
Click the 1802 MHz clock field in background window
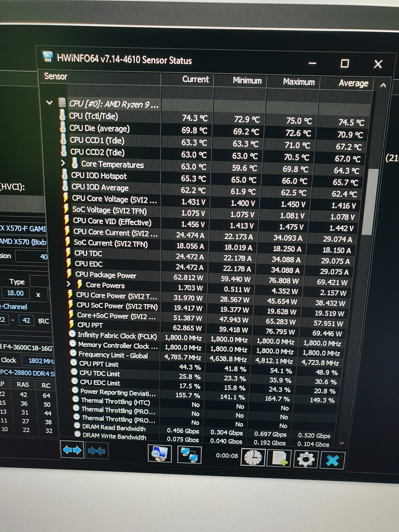pos(39,361)
